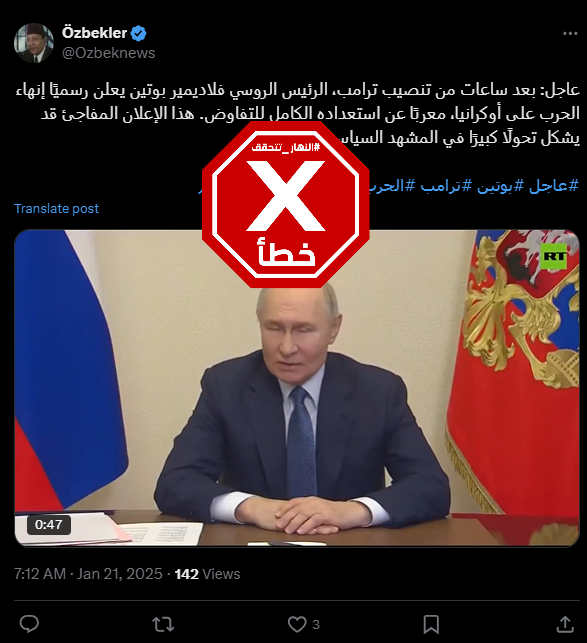Repost using the retweet icon
This screenshot has height=643, width=587.
coord(163,625)
